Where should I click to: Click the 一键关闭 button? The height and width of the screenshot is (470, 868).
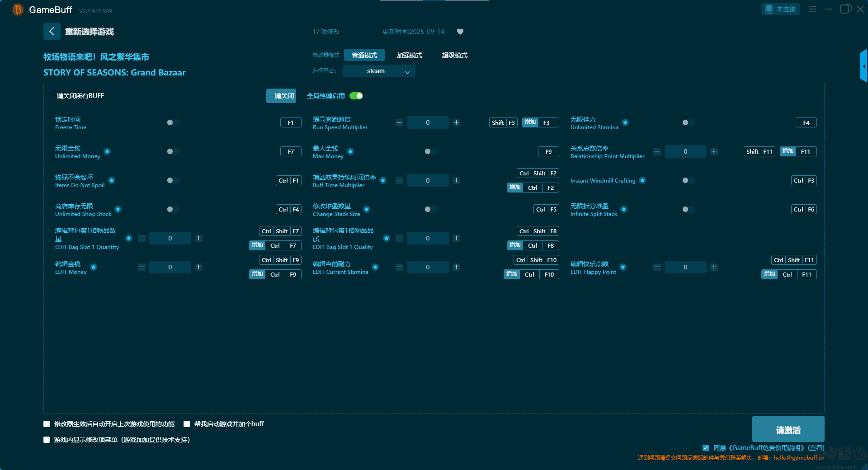[x=281, y=96]
